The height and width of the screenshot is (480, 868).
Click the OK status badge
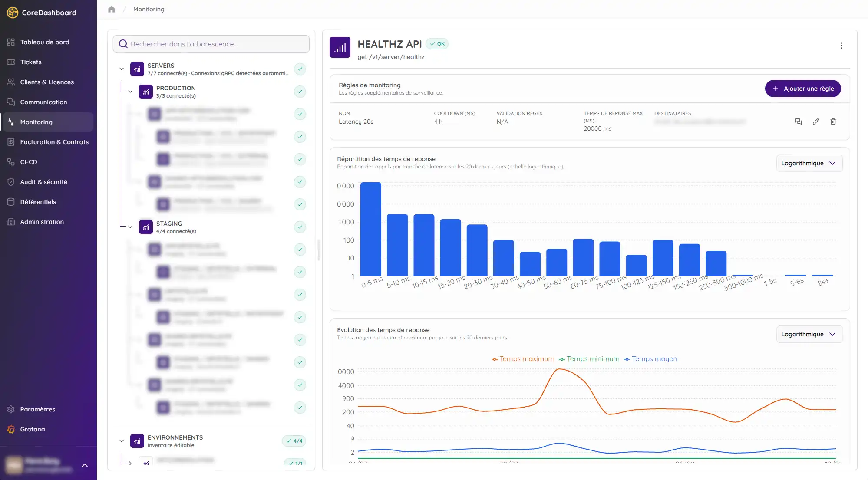pos(437,44)
